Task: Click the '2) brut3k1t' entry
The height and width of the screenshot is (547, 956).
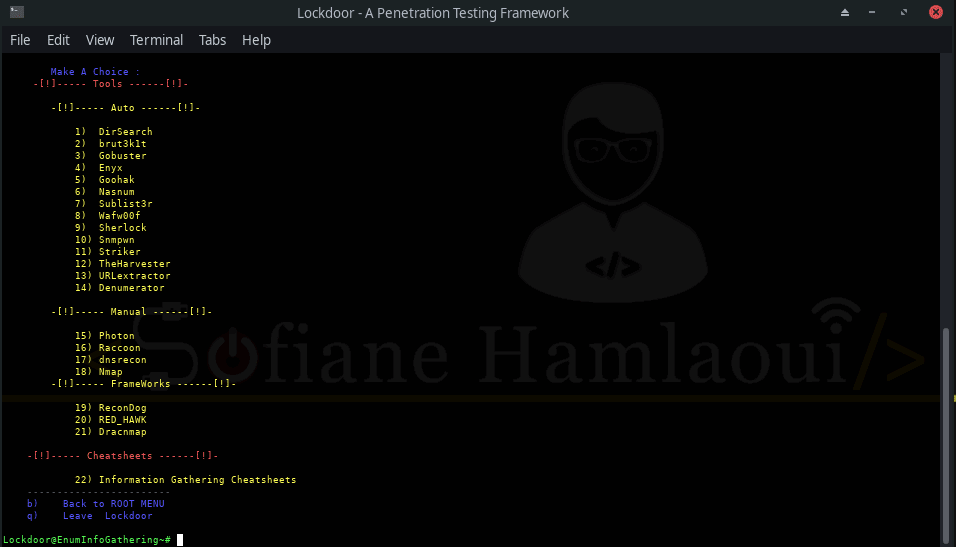Action: coord(110,144)
